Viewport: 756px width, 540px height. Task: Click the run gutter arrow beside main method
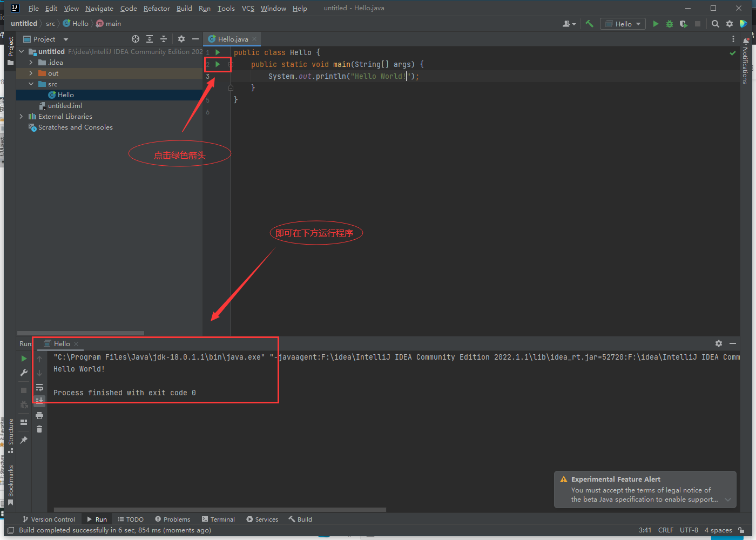pos(218,64)
